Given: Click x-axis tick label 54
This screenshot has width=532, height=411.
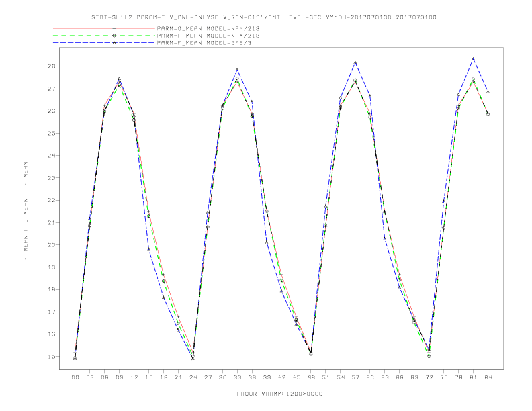Looking at the screenshot, I should pyautogui.click(x=341, y=377).
